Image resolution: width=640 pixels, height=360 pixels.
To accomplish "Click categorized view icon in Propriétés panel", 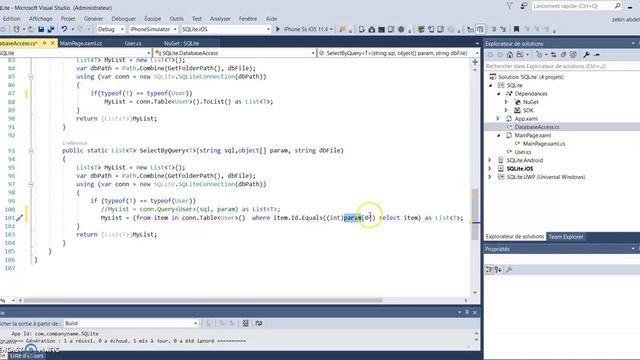I will 489,269.
